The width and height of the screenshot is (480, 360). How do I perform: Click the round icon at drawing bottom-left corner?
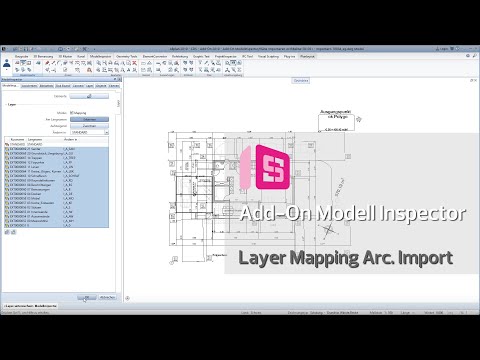coord(127,298)
